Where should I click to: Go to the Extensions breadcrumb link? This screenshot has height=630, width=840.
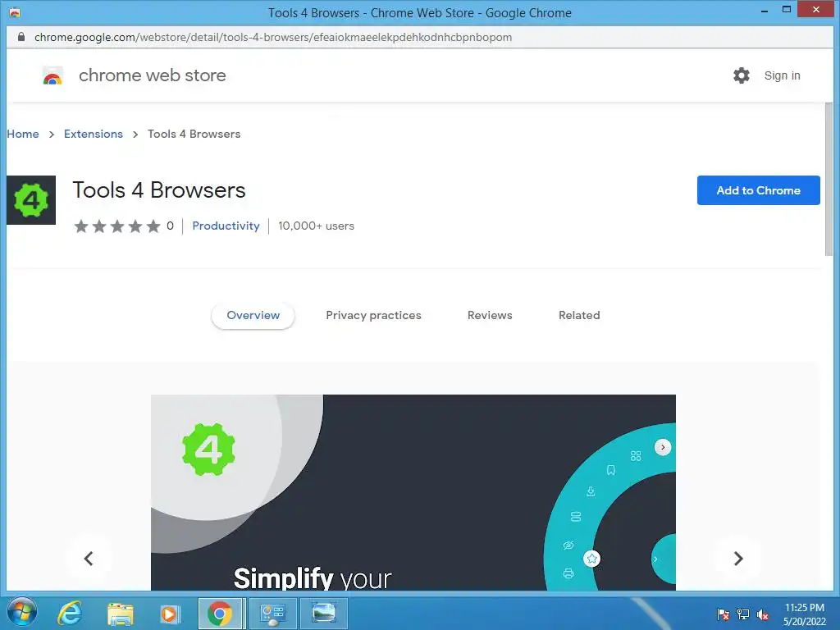(94, 134)
